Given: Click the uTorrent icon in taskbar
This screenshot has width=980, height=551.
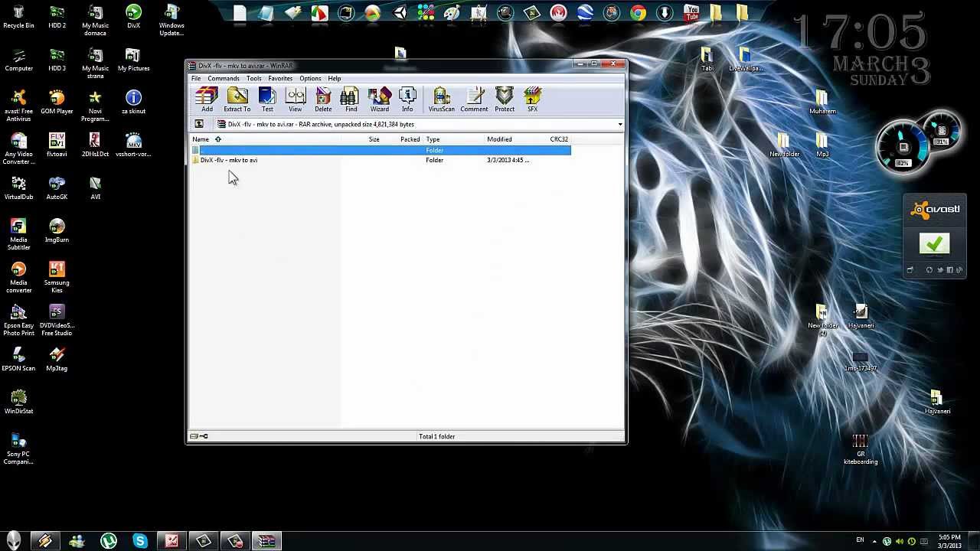Looking at the screenshot, I should coord(108,541).
